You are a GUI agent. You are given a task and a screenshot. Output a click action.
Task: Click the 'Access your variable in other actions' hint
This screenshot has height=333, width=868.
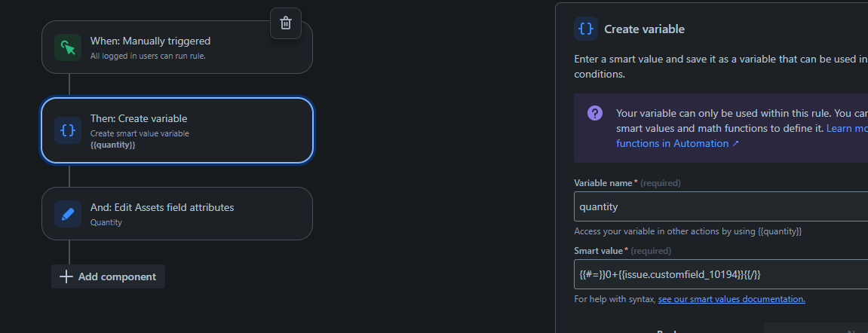[688, 231]
